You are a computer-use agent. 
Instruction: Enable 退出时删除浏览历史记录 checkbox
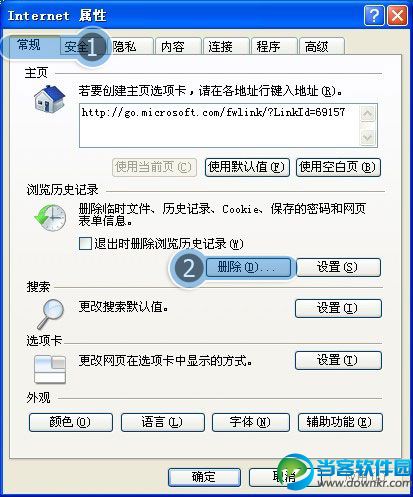[x=85, y=243]
